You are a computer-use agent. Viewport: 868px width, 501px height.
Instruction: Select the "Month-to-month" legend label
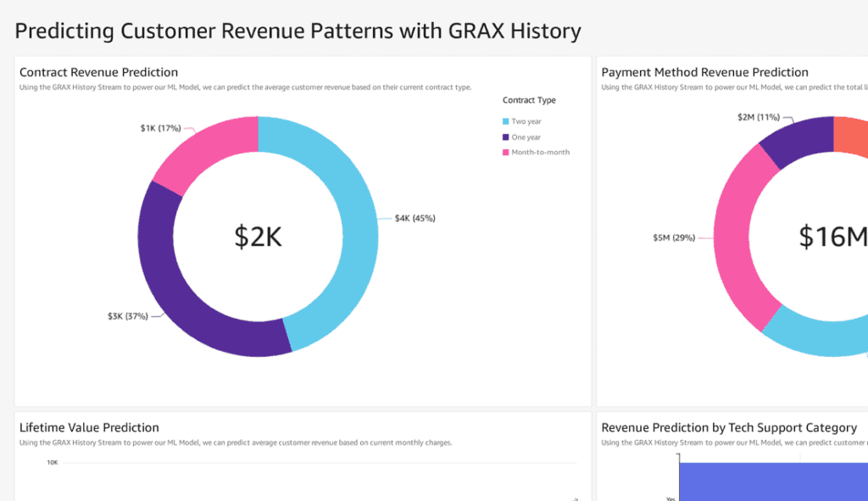tap(540, 153)
